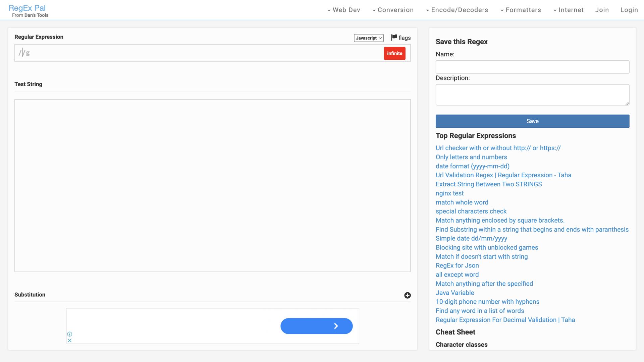Click the Login link
The height and width of the screenshot is (362, 644).
629,10
